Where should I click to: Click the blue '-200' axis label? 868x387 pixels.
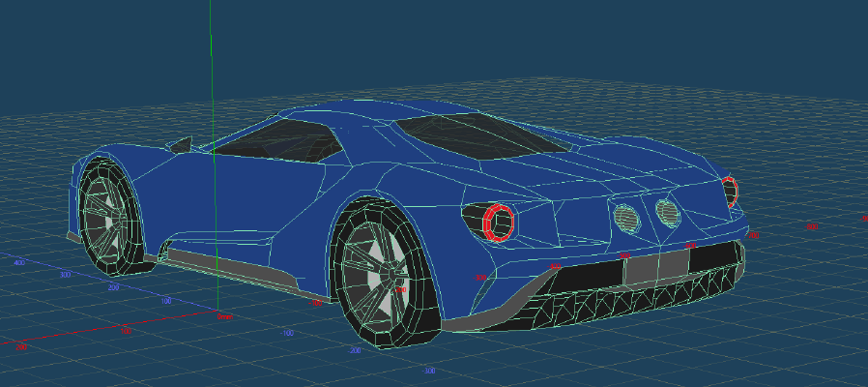pyautogui.click(x=355, y=351)
